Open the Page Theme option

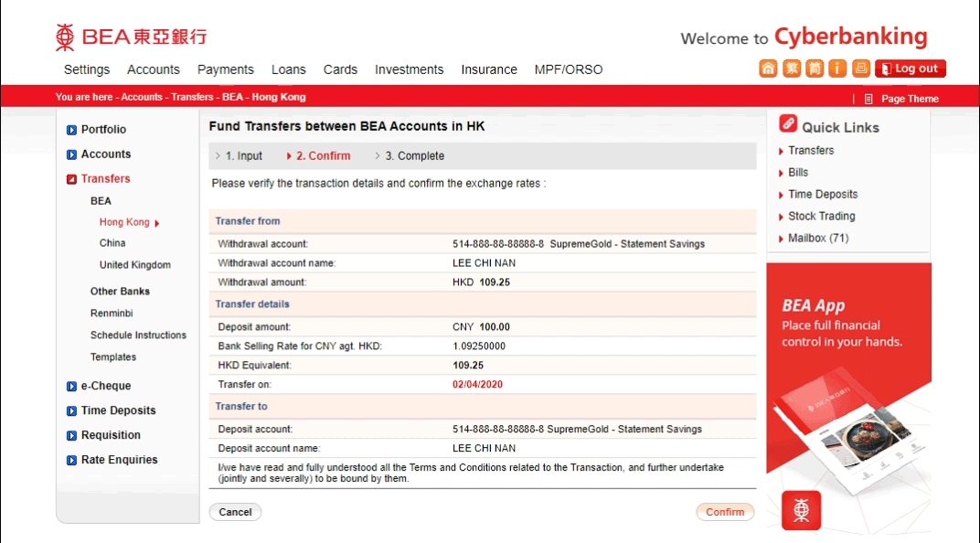[x=910, y=99]
